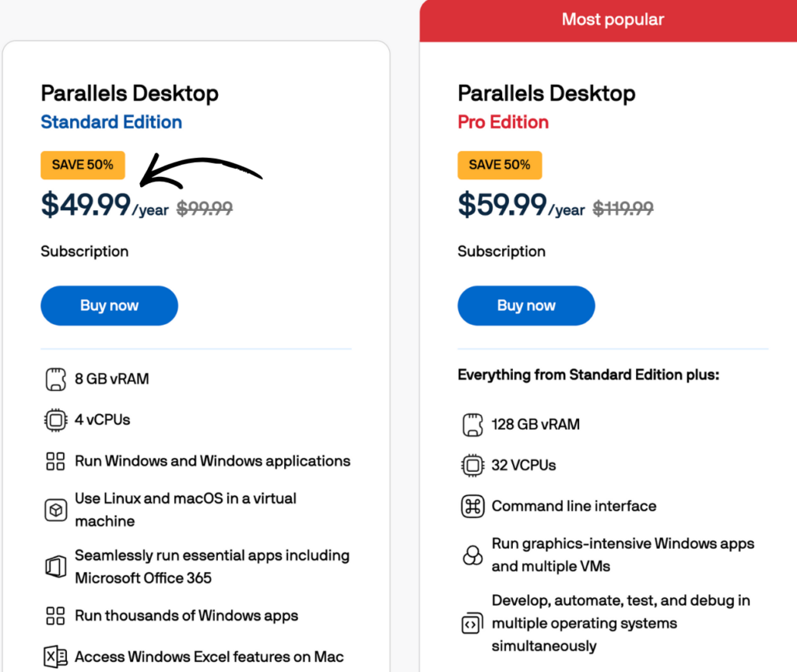Viewport: 797px width, 672px height.
Task: Click the 32 VCPUs chip icon
Action: (472, 465)
